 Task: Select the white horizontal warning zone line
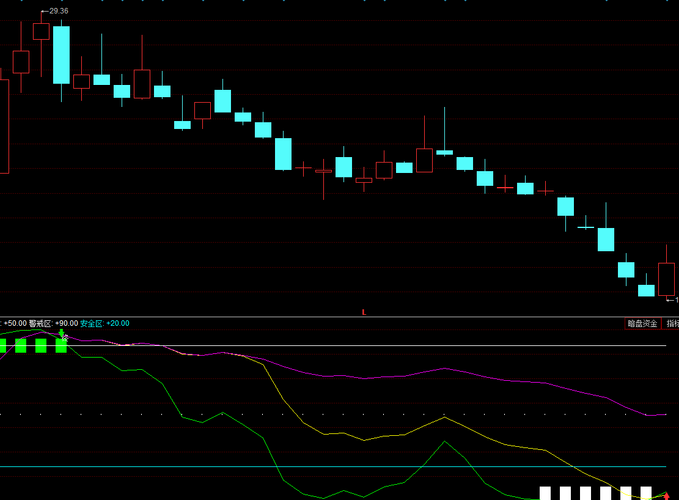coord(400,346)
